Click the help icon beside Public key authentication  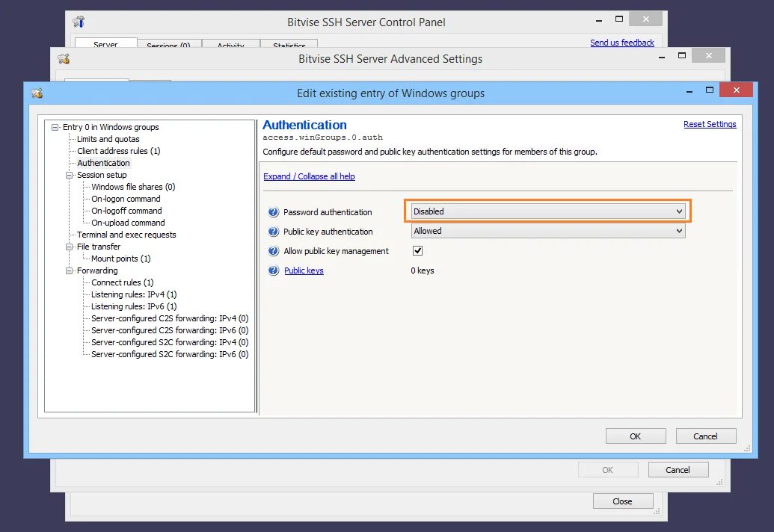274,232
